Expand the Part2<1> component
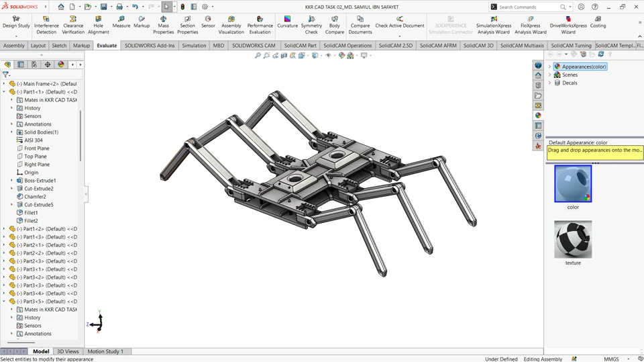644x362 pixels. [4, 244]
